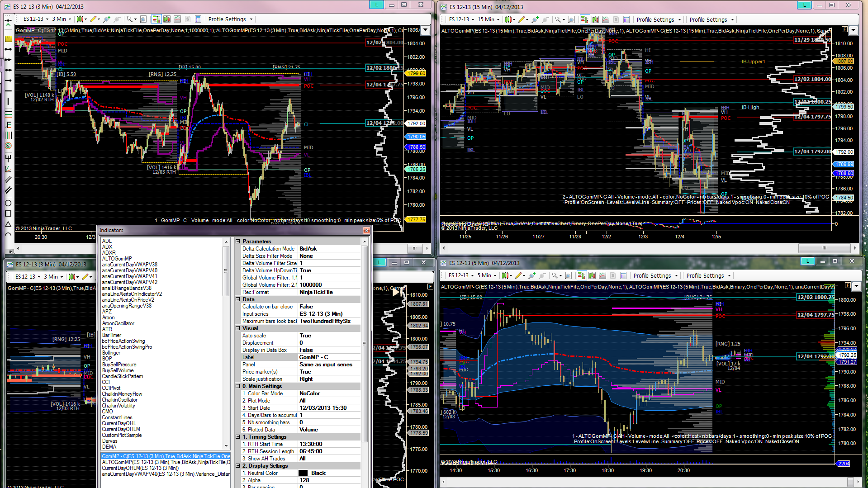This screenshot has height=488, width=868.
Task: Open ES 12-13 instrument dropdown in 15 Min window
Action: coord(461,19)
